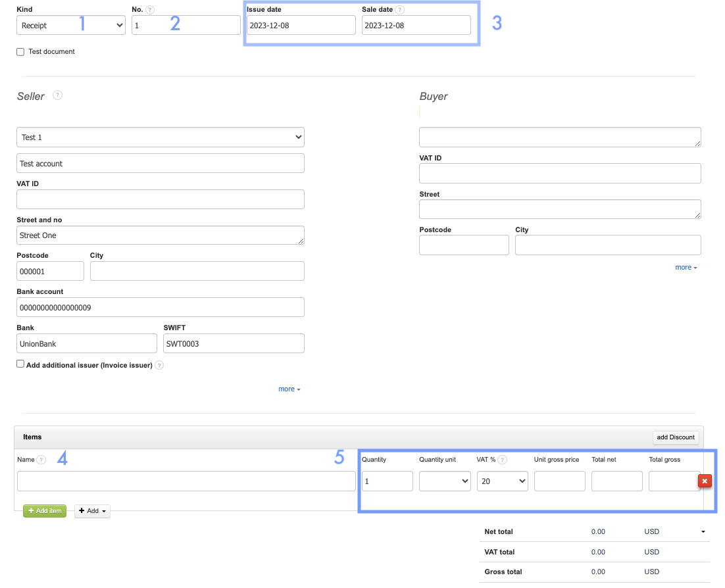Open the seller dropdown showing Test 1
This screenshot has height=588, width=725.
coord(160,137)
